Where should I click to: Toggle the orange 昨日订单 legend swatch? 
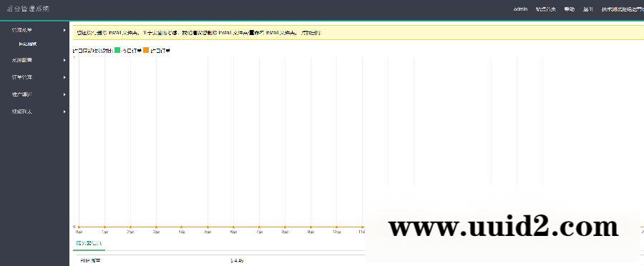point(146,51)
